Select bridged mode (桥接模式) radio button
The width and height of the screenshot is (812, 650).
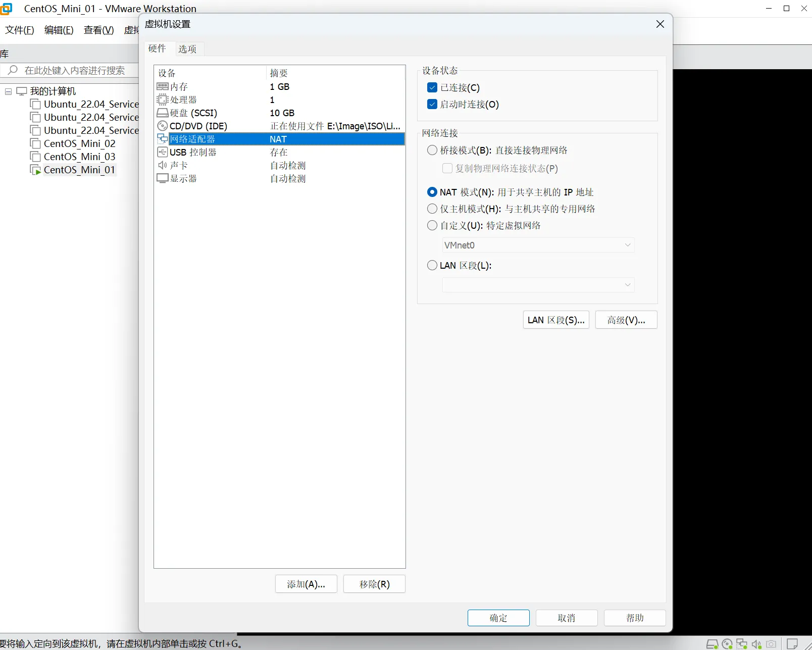432,151
